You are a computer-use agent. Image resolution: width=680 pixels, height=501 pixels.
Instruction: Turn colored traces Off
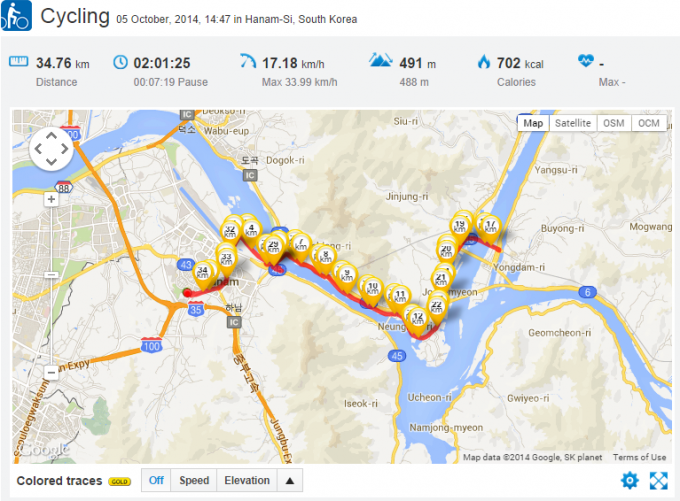click(x=156, y=481)
